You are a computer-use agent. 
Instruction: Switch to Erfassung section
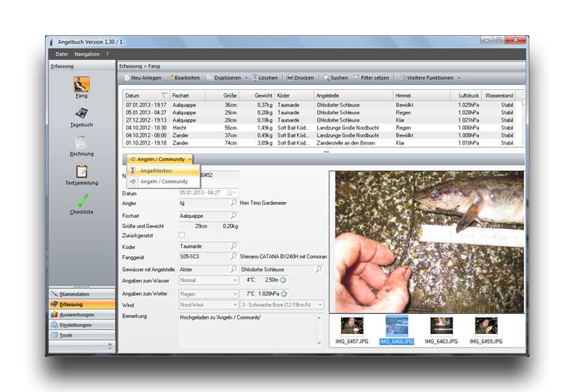point(82,304)
